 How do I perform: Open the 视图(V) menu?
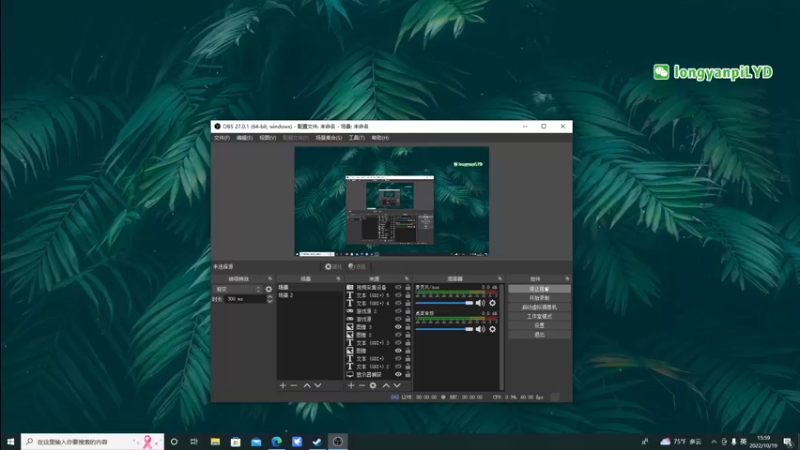[x=267, y=138]
